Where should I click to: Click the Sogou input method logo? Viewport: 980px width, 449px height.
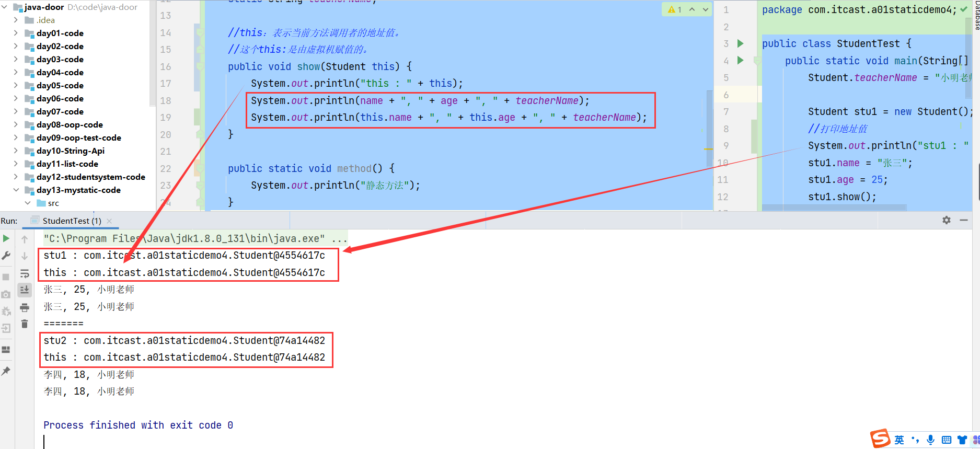coord(880,439)
